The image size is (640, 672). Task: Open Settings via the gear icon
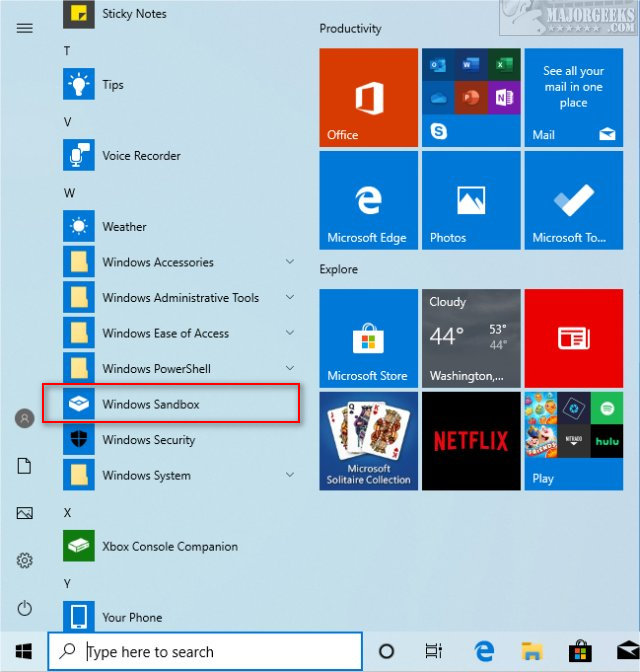click(x=24, y=560)
